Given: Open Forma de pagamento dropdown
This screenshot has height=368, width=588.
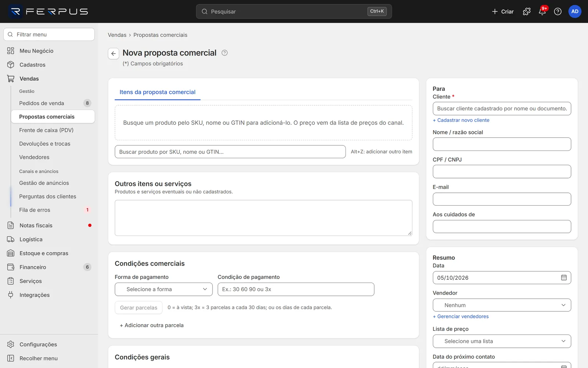Looking at the screenshot, I should coord(164,289).
